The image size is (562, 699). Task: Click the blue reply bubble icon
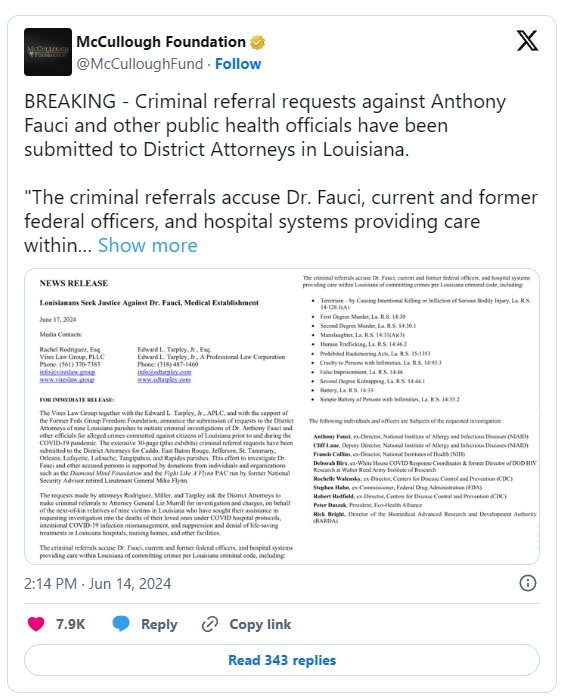point(121,623)
